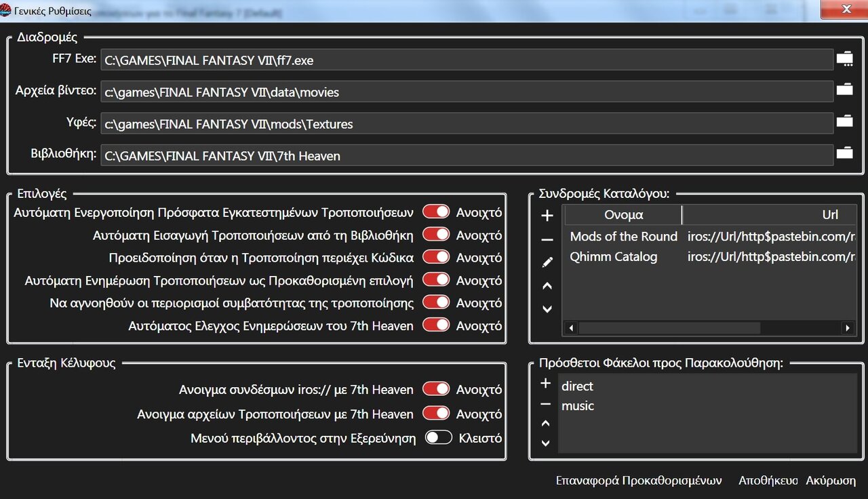This screenshot has height=499, width=868.
Task: Click the Url column header
Action: (x=770, y=215)
